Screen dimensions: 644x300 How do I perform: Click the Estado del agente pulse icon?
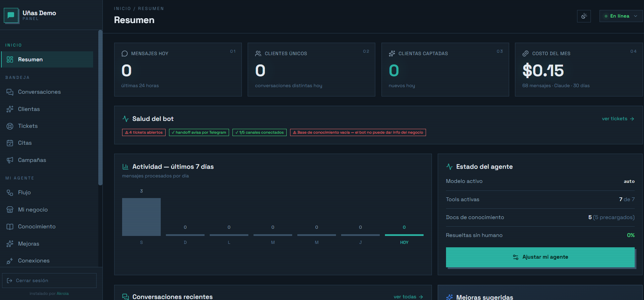tap(449, 167)
